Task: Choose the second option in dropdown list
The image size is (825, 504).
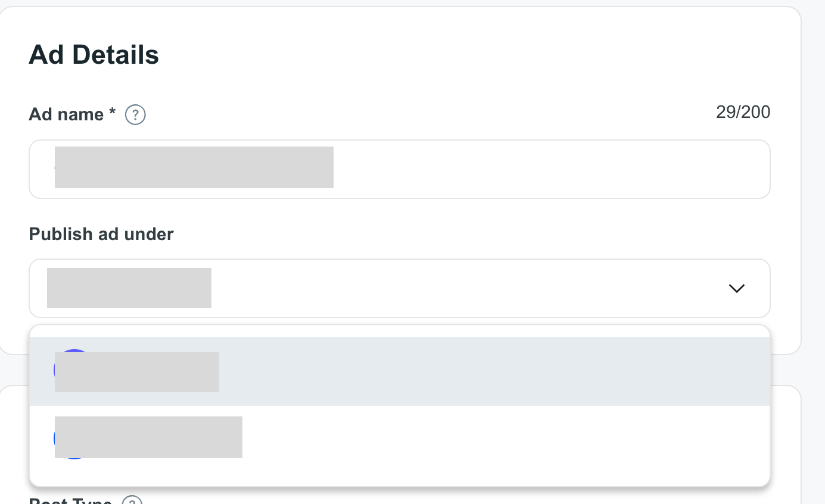Action: 399,437
